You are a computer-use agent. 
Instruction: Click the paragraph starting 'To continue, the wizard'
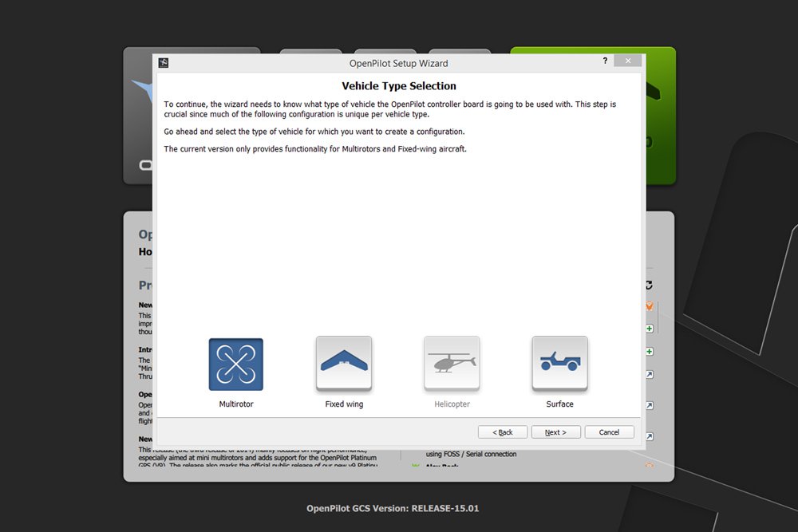390,108
